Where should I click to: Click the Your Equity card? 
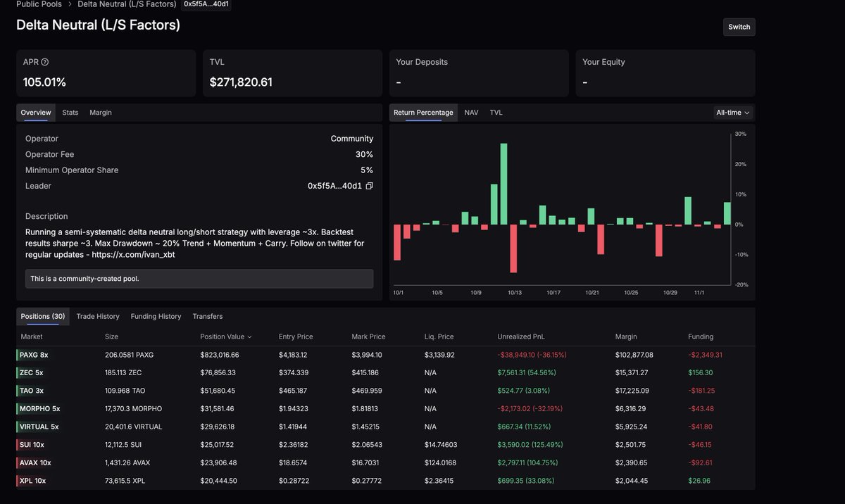coord(665,73)
